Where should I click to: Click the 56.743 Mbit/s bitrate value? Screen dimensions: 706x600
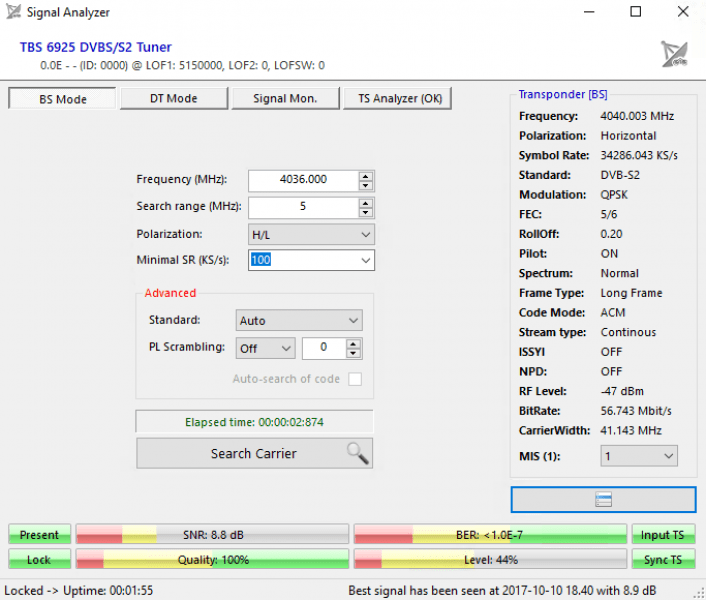636,411
